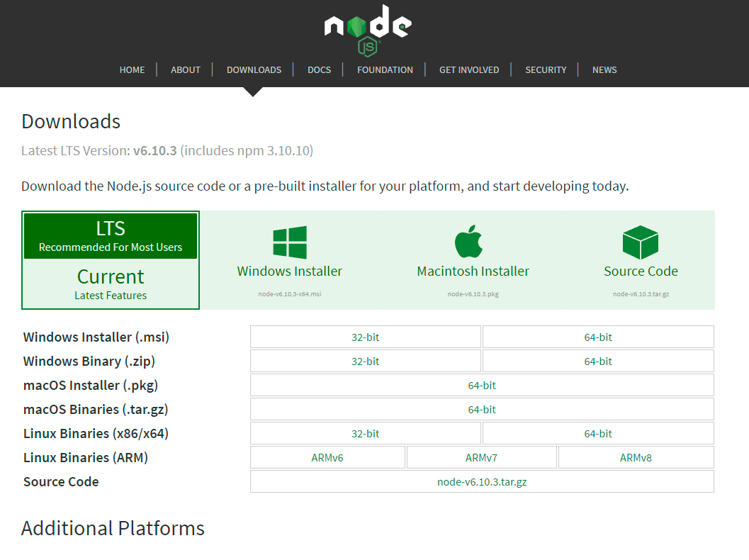Click the Additional Platforms heading

click(113, 529)
